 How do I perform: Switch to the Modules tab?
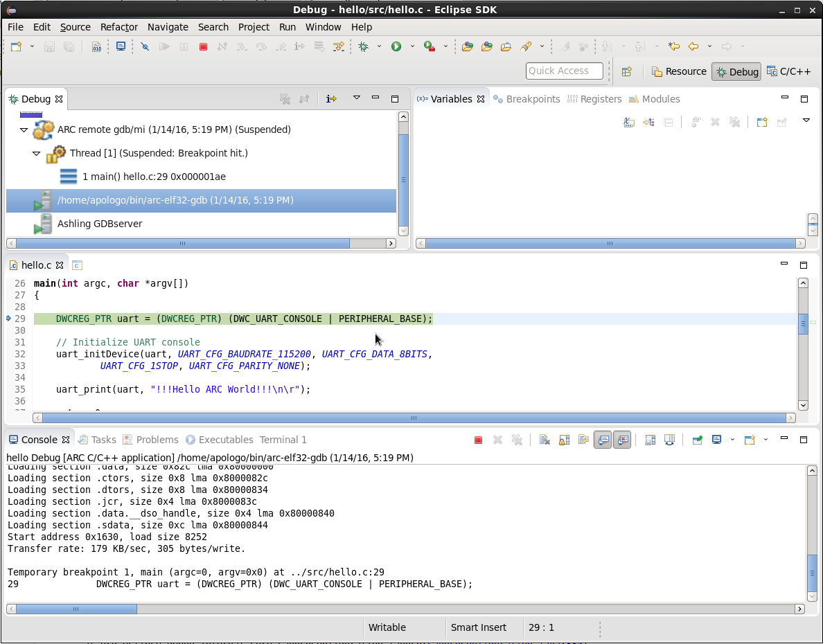654,99
